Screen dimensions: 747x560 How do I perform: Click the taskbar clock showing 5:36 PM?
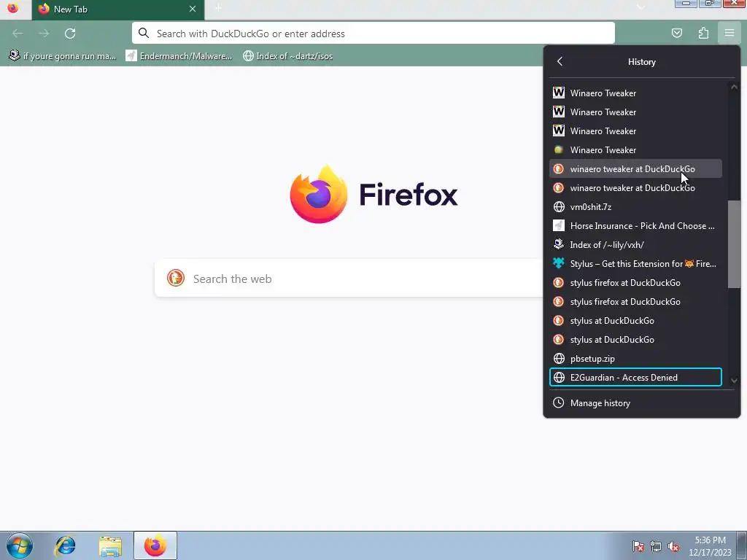click(710, 546)
